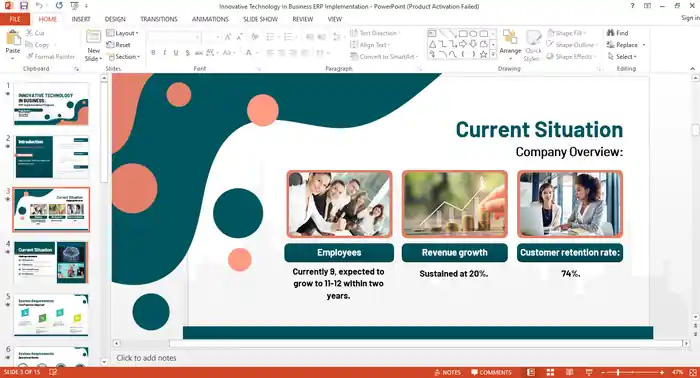Open the Section dropdown

[124, 57]
